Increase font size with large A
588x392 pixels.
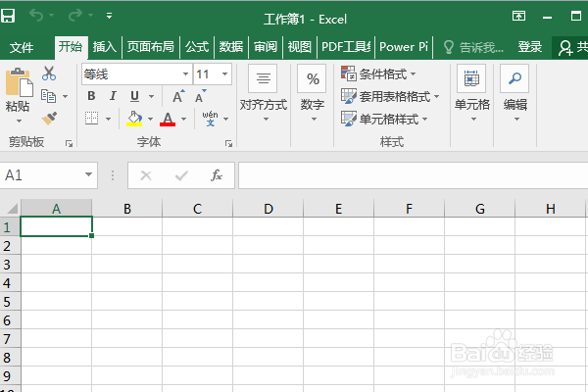(x=178, y=96)
